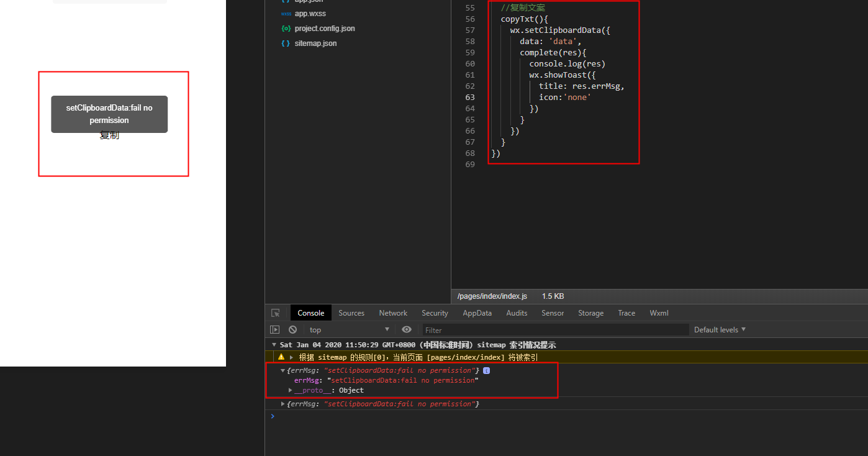Viewport: 868px width, 456px height.
Task: Click the title: res.errMsg, code line
Action: 582,86
